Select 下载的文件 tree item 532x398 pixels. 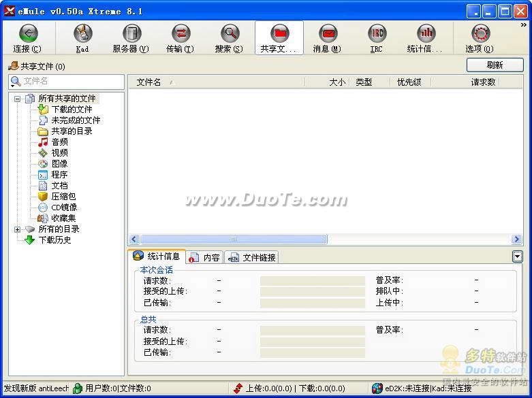(x=72, y=110)
